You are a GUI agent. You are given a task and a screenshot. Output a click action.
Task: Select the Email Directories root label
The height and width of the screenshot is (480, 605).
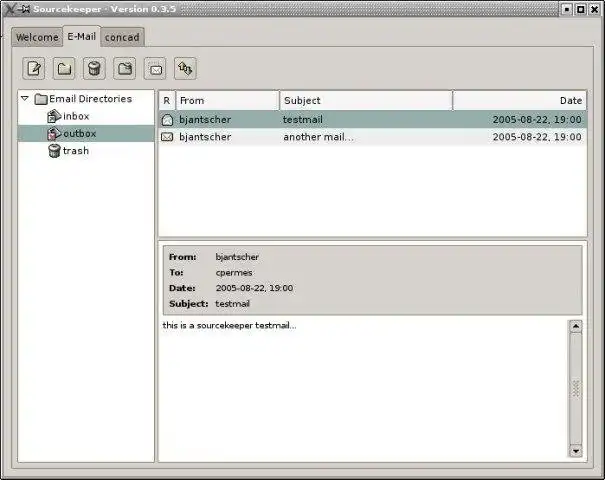pyautogui.click(x=91, y=99)
